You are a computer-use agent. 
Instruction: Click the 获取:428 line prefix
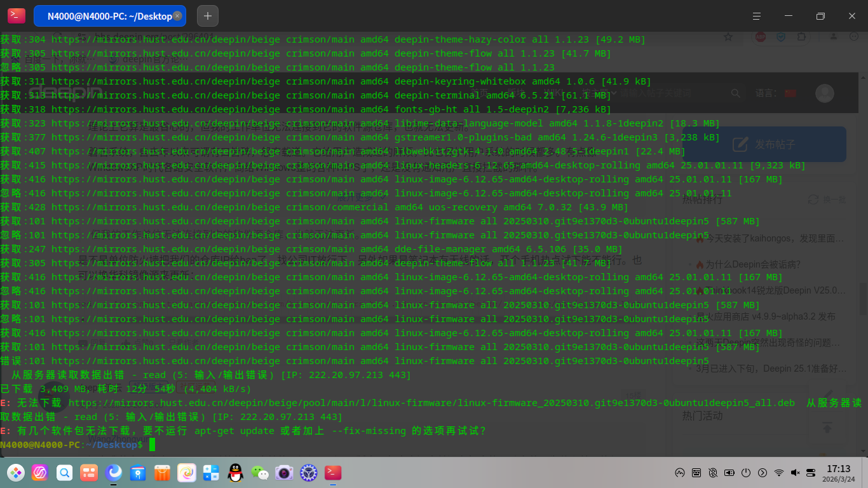pos(23,207)
